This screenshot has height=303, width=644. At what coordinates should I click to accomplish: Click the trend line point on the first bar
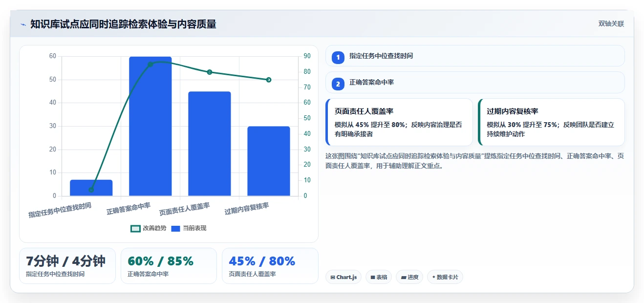[91, 190]
